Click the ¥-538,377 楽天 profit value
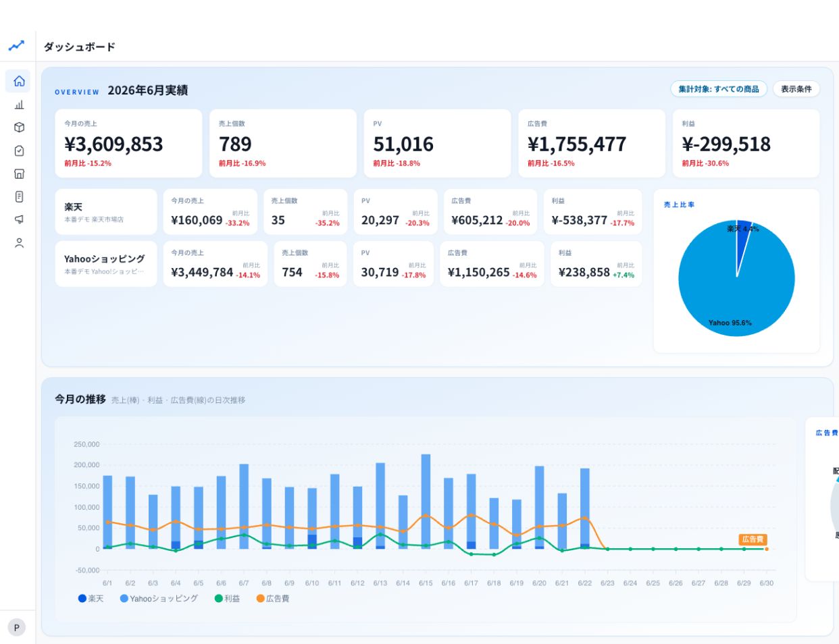 [x=580, y=220]
